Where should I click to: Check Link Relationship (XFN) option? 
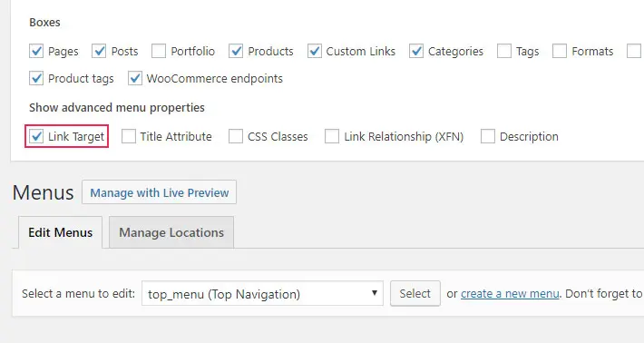point(332,136)
